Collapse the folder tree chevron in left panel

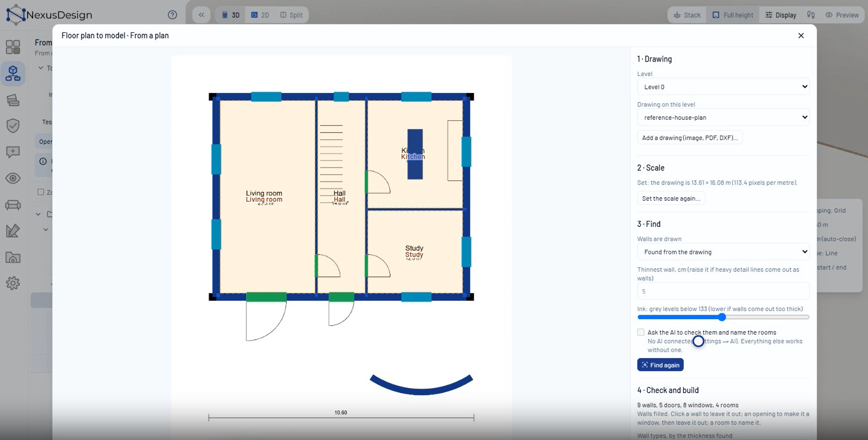point(38,214)
